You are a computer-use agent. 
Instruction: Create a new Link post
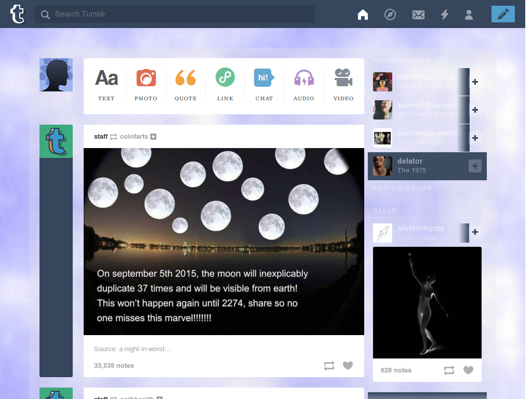pyautogui.click(x=225, y=85)
